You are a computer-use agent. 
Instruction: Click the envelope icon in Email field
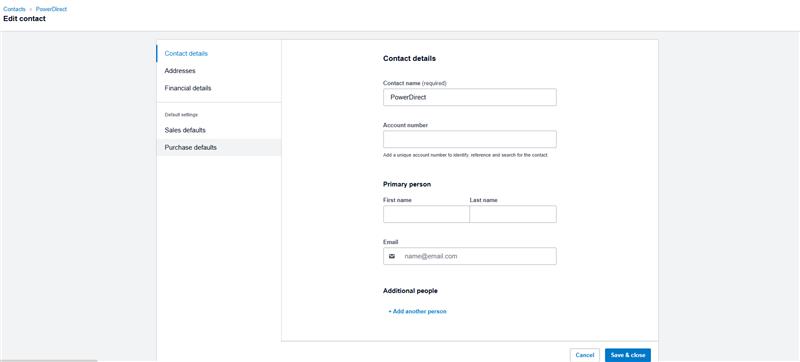pyautogui.click(x=392, y=256)
